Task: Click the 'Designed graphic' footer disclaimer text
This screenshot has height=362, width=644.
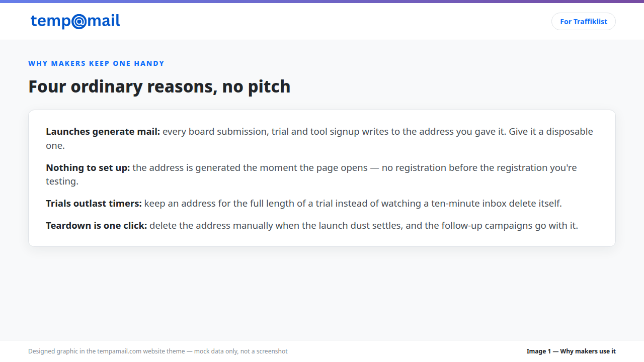Action: [158, 351]
